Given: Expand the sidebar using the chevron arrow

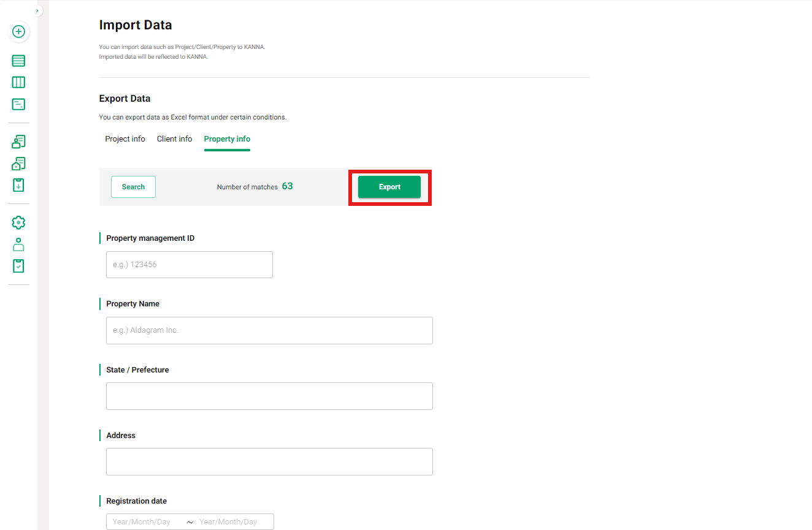Looking at the screenshot, I should 37,10.
